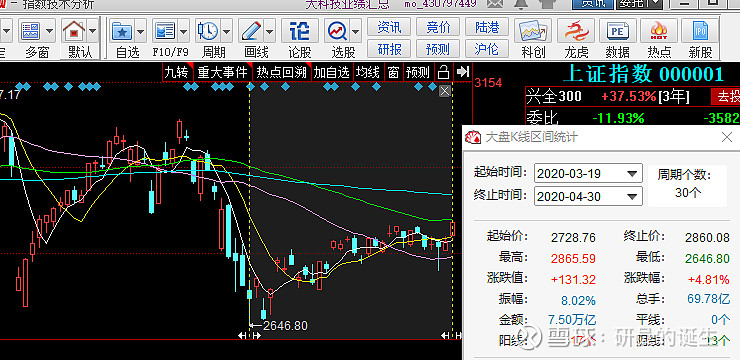Image resolution: width=740 pixels, height=360 pixels.
Task: Click the right interval boundary handle at chart bottom
Action: 452,335
